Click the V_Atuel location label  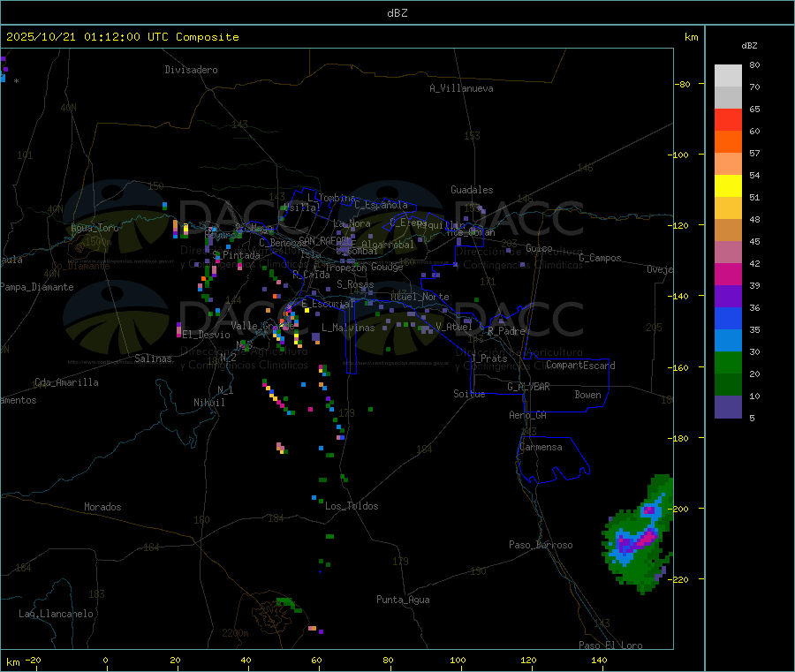click(454, 327)
